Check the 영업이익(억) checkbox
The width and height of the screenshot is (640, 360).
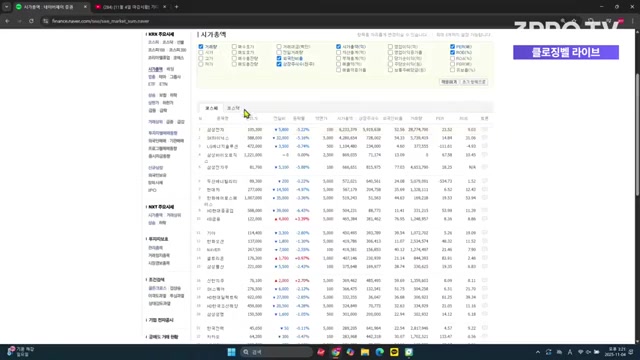tap(390, 47)
